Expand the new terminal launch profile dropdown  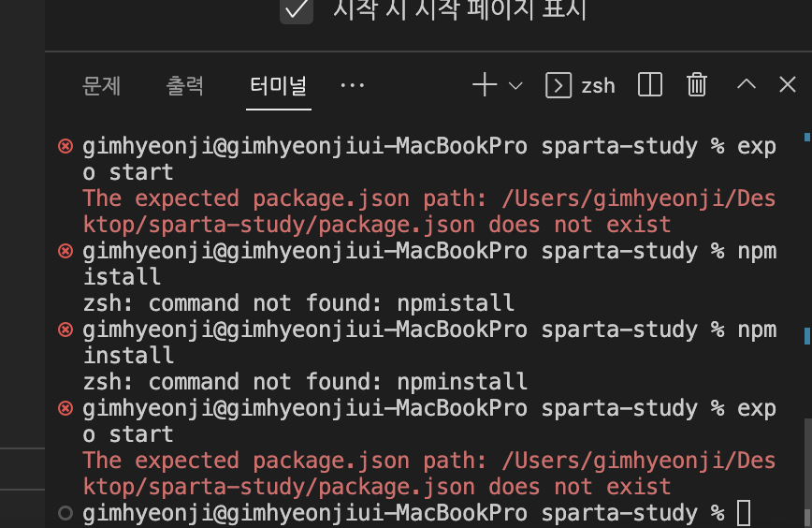tap(515, 85)
